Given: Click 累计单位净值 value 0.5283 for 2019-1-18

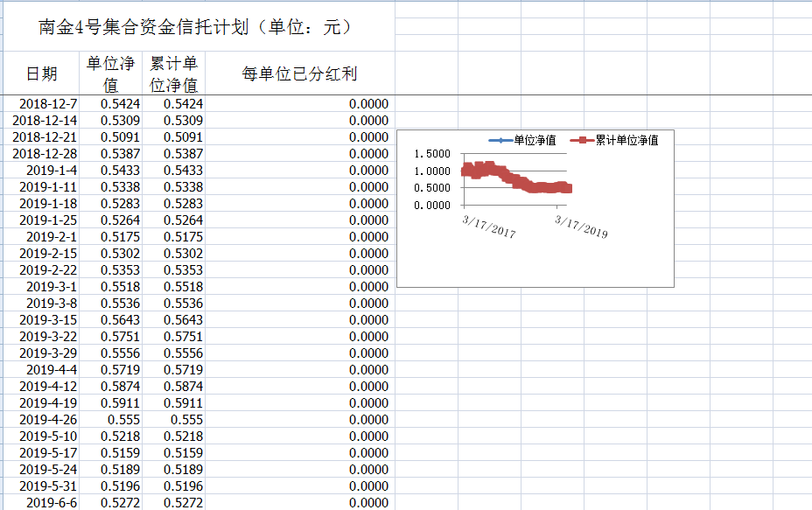Looking at the screenshot, I should click(173, 203).
